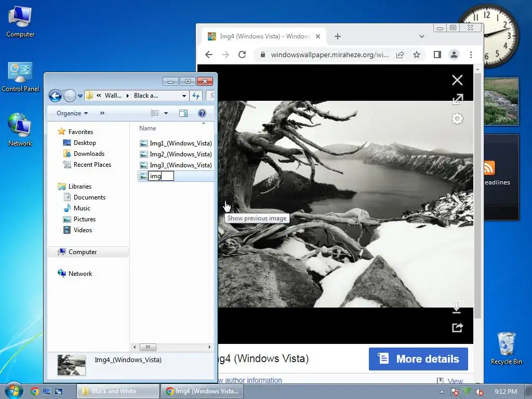Select Img2_(Windows_Vista) file

coord(176,154)
